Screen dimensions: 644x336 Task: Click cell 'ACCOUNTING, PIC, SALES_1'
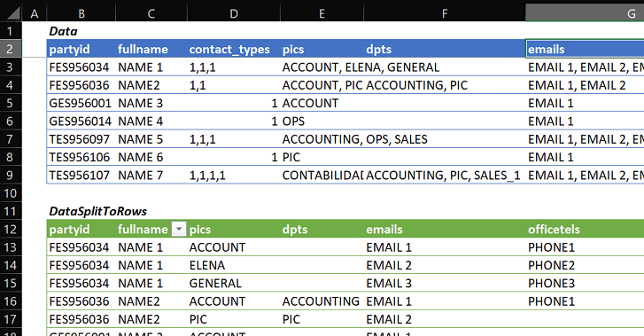tap(445, 176)
